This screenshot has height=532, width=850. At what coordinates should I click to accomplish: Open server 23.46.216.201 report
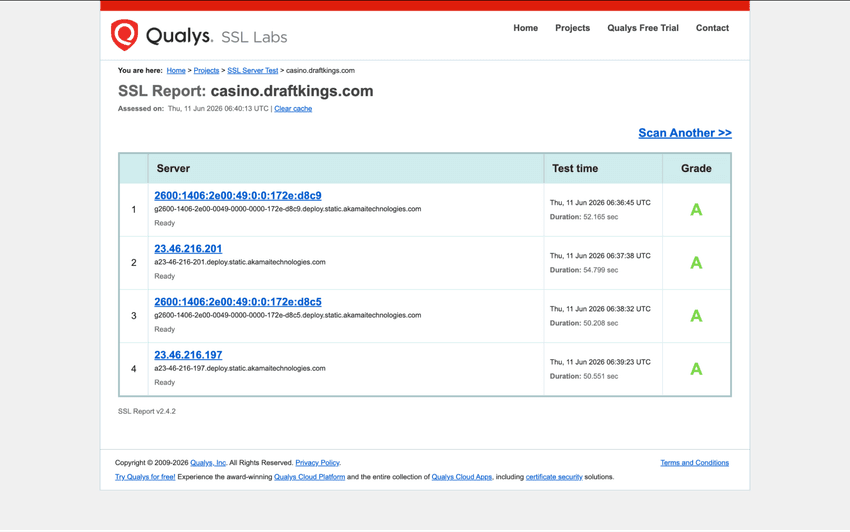pyautogui.click(x=188, y=248)
